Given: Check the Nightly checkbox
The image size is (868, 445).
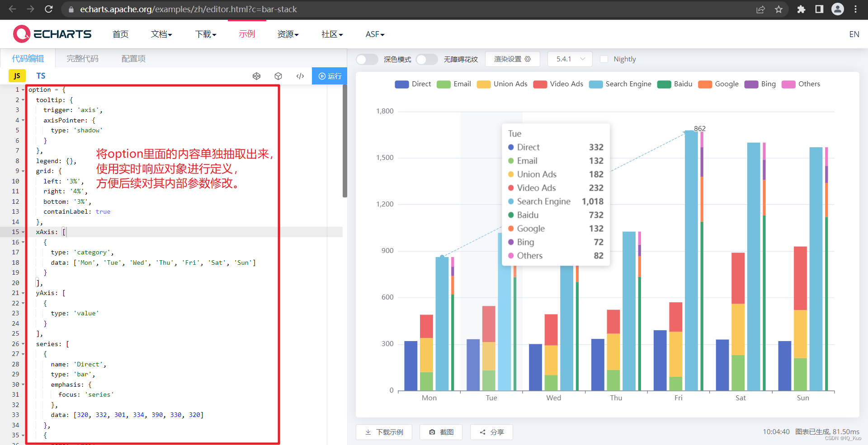Looking at the screenshot, I should coord(604,59).
